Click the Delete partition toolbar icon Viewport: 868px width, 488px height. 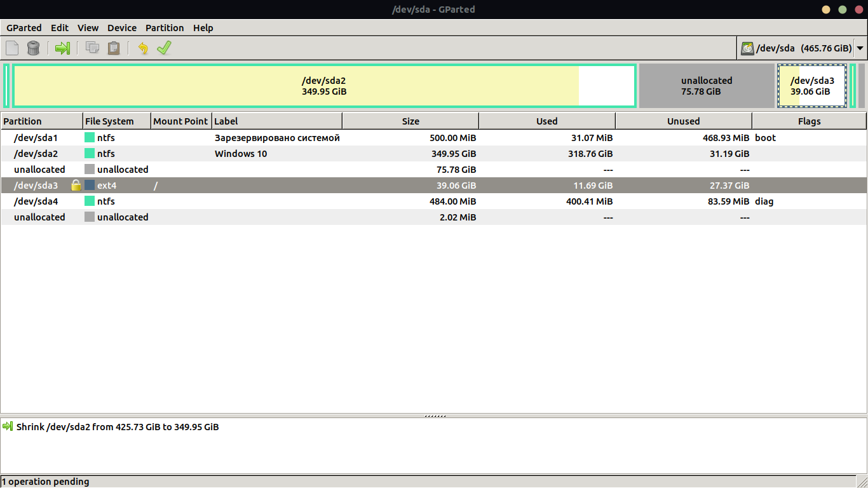[x=33, y=48]
